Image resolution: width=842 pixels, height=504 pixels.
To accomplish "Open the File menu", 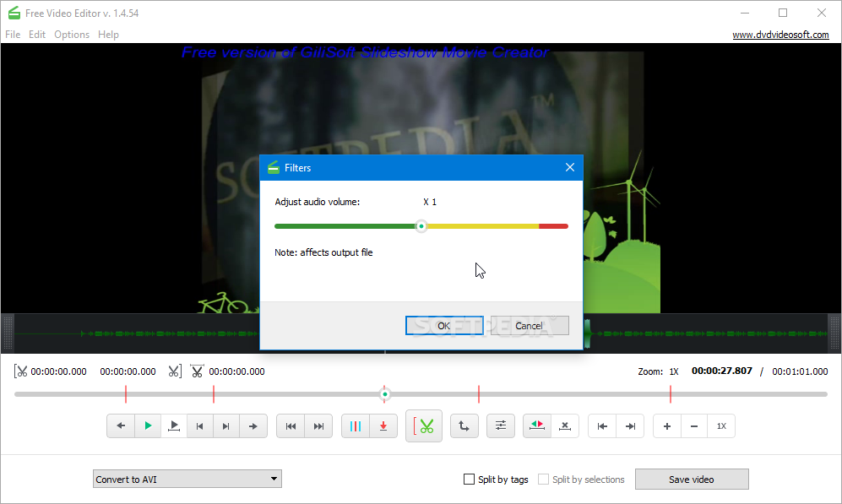I will tap(13, 35).
